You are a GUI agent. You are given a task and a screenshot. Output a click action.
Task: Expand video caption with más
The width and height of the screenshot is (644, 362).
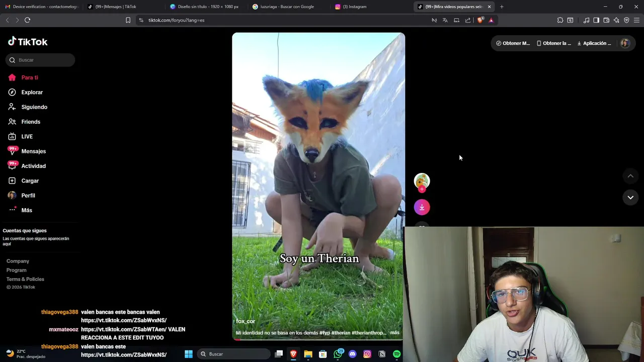(x=394, y=333)
